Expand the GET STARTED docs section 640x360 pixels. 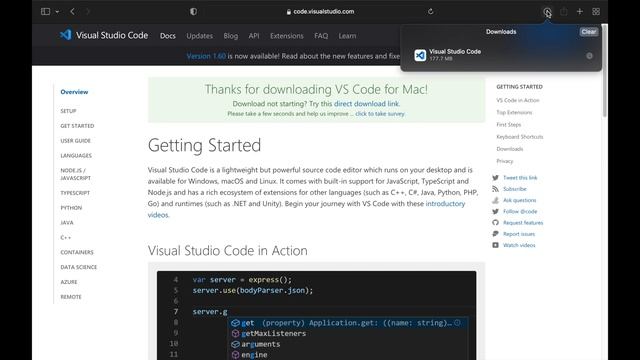coord(77,126)
